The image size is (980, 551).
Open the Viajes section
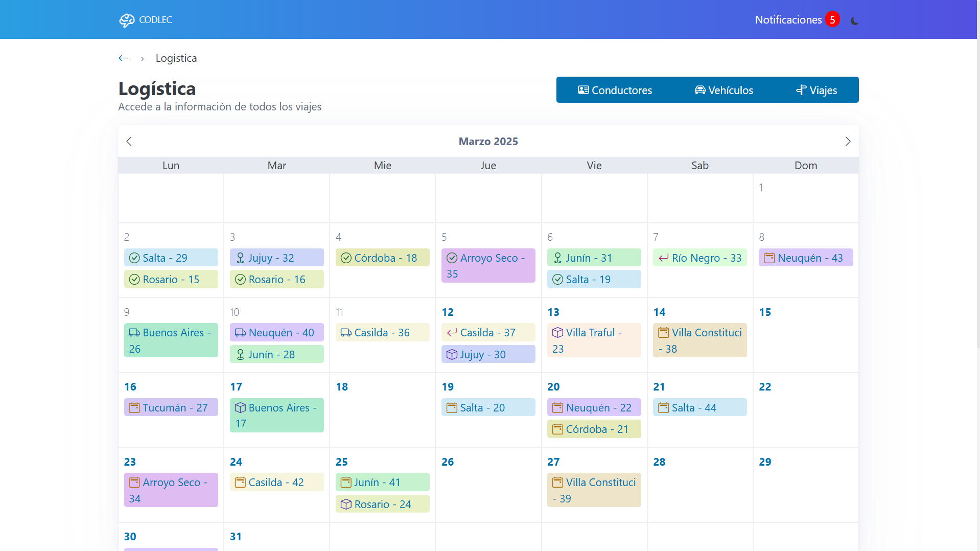pyautogui.click(x=816, y=90)
